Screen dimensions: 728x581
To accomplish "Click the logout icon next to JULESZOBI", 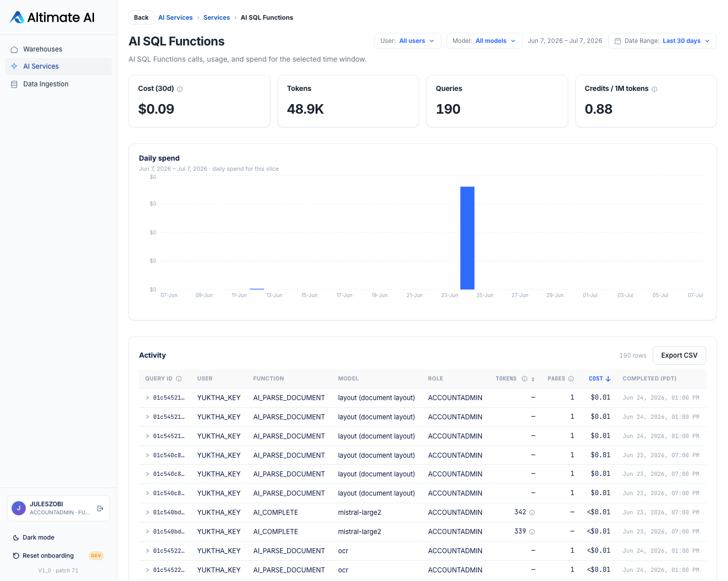I will tap(100, 508).
